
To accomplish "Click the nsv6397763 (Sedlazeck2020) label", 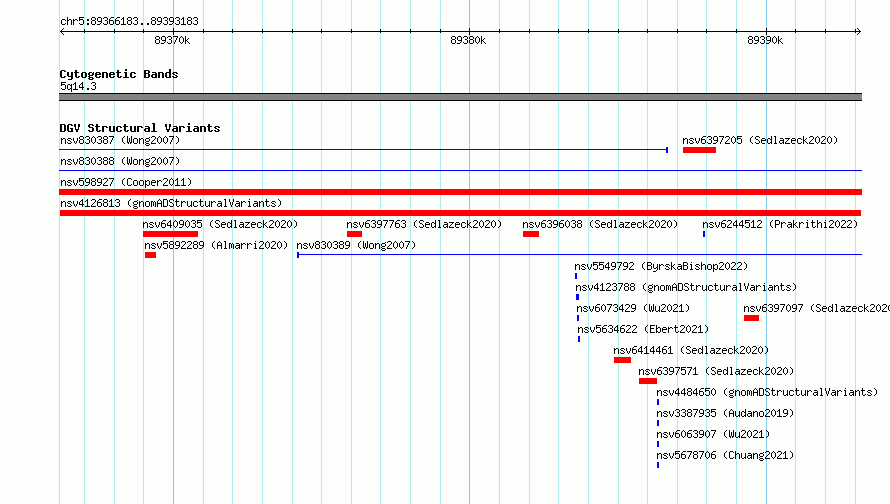I will (x=424, y=224).
